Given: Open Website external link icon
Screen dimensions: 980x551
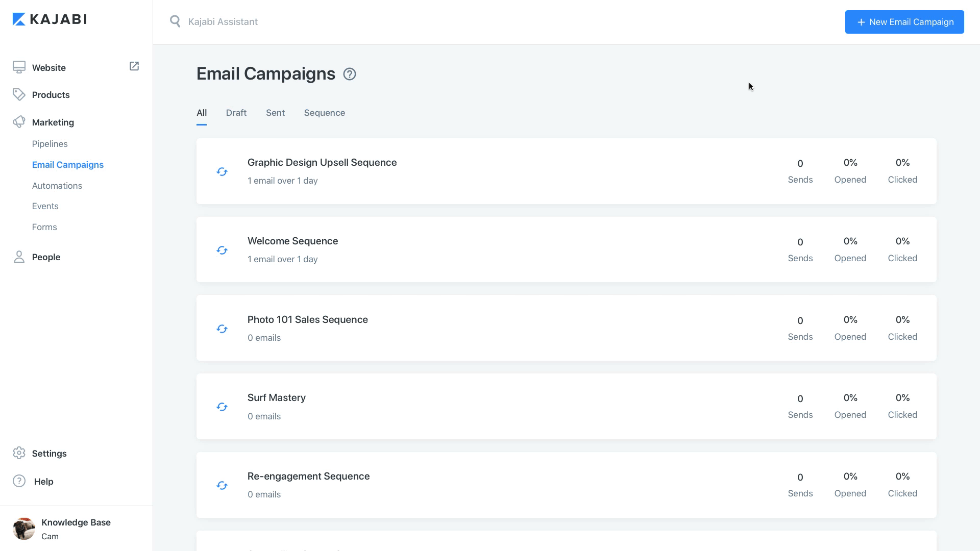Looking at the screenshot, I should point(134,66).
